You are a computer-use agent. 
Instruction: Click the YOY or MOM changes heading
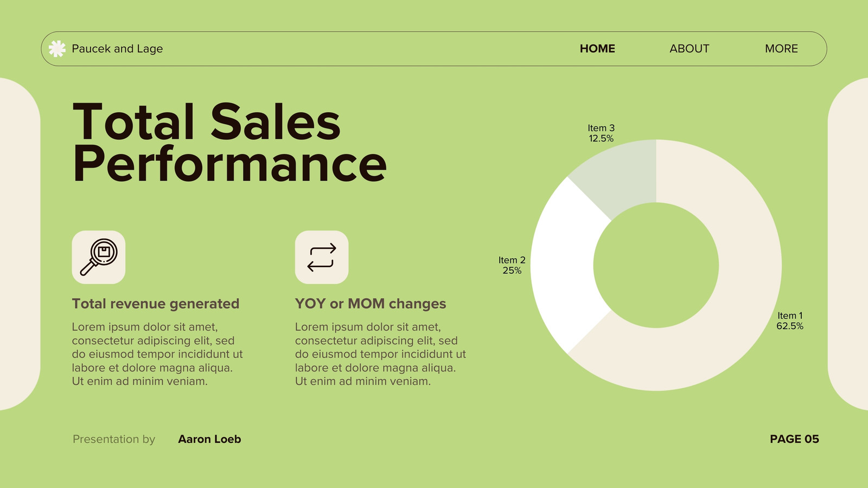[371, 304]
